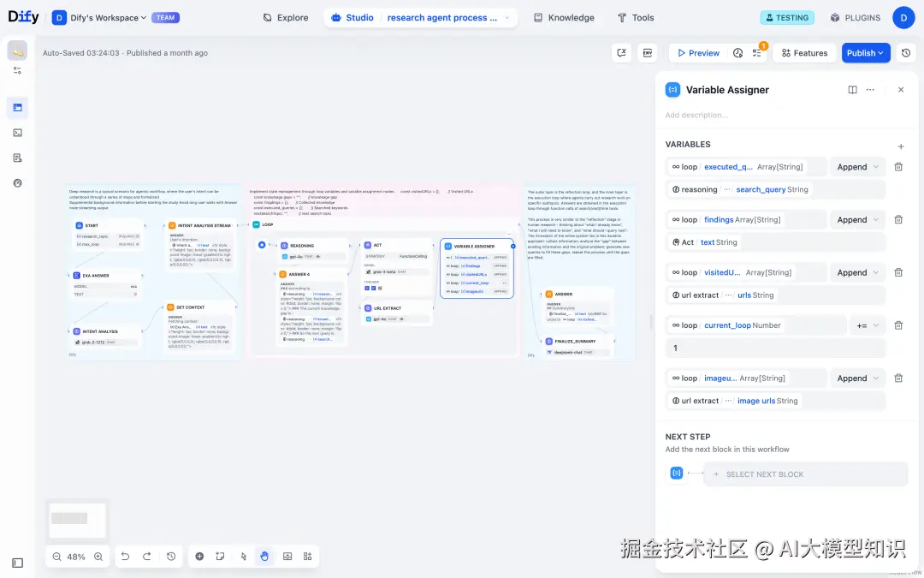924x578 pixels.
Task: Change executed_q... operation from Append
Action: 857,167
